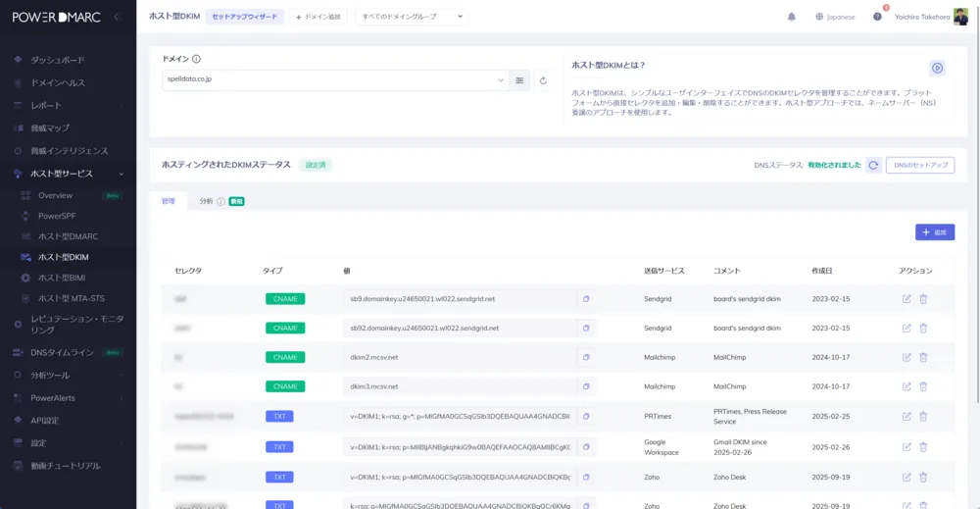Open PowerSPF page

[57, 216]
